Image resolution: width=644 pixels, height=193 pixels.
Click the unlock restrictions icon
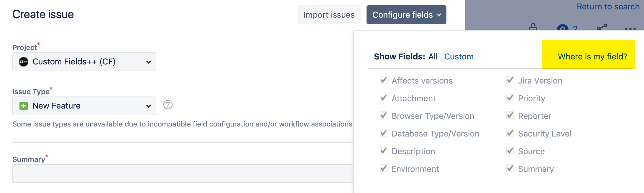point(533,28)
